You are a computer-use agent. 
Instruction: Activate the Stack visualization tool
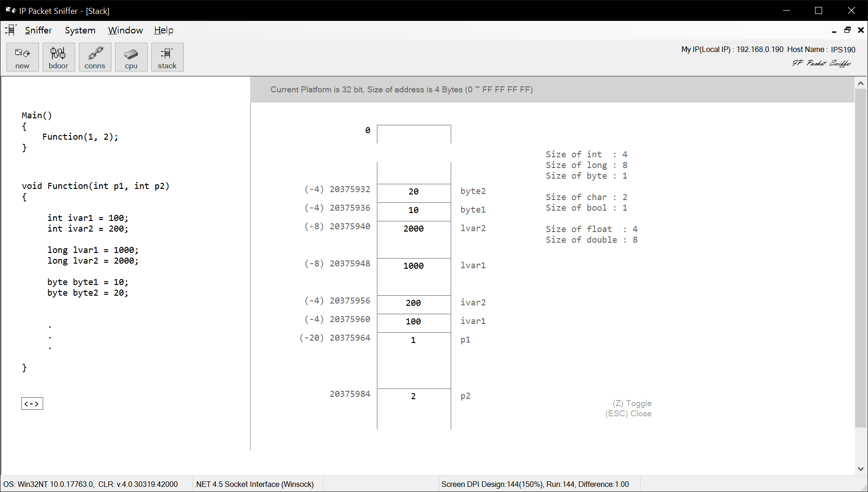167,57
